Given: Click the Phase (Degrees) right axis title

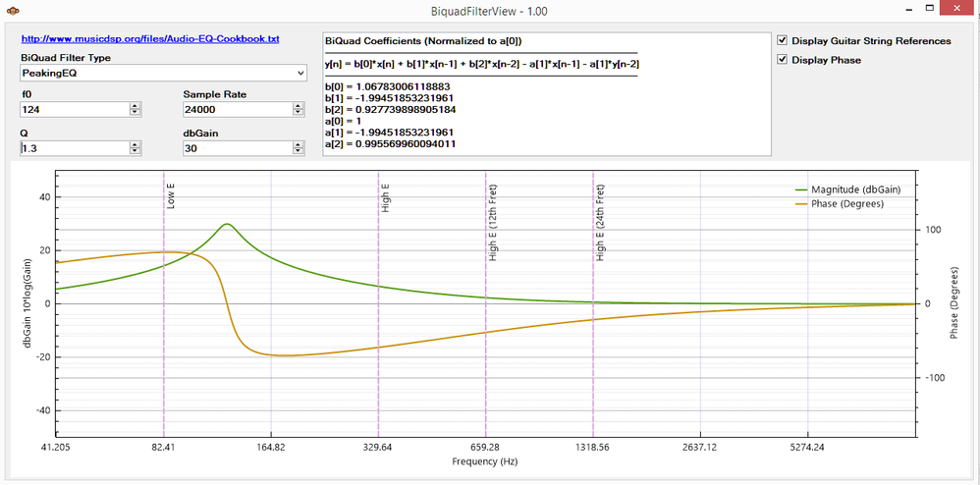Looking at the screenshot, I should pyautogui.click(x=954, y=303).
